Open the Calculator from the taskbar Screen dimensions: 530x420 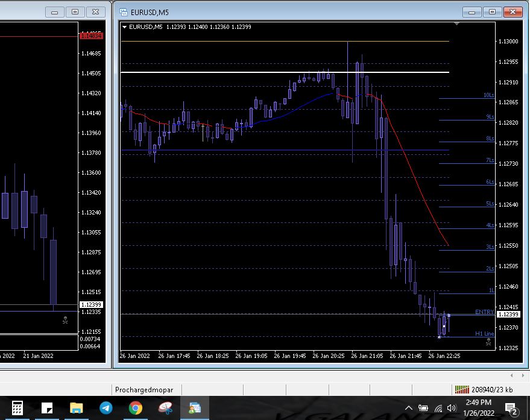pyautogui.click(x=17, y=408)
